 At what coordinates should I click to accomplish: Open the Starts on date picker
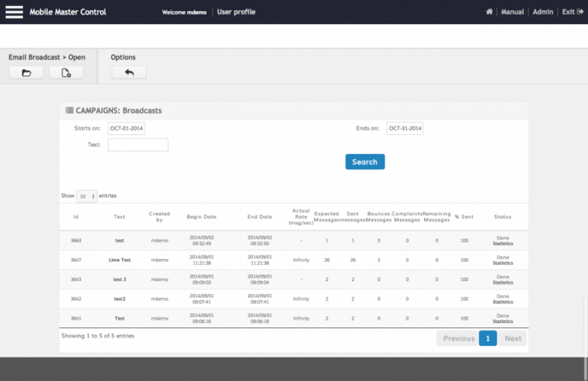coord(126,128)
